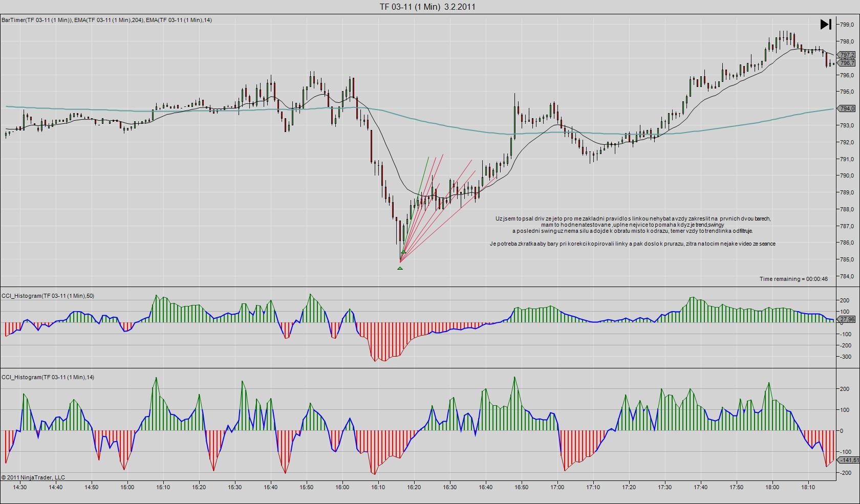
Task: Click the 799,0 price axis label
Action: tap(847, 25)
